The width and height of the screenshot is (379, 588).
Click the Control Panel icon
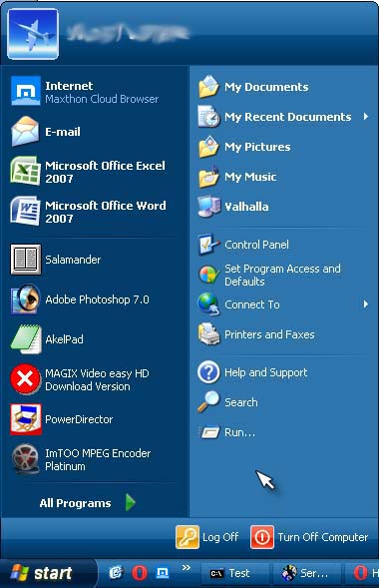pyautogui.click(x=208, y=245)
